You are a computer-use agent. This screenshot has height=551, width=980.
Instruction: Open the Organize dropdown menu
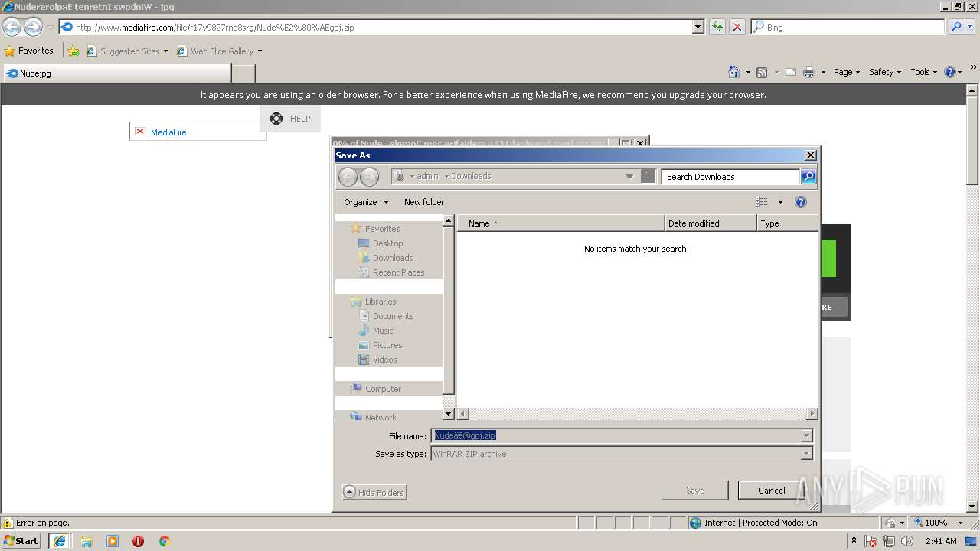coord(366,202)
